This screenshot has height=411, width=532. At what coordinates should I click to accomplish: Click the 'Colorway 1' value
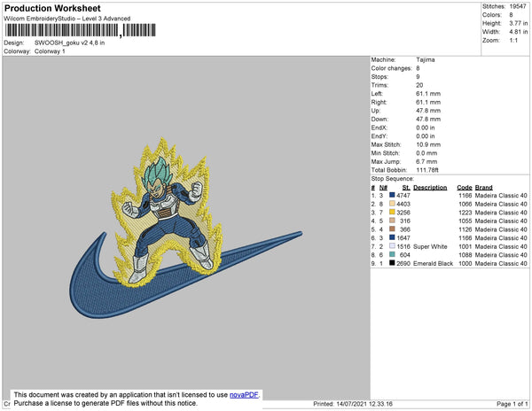click(x=50, y=51)
